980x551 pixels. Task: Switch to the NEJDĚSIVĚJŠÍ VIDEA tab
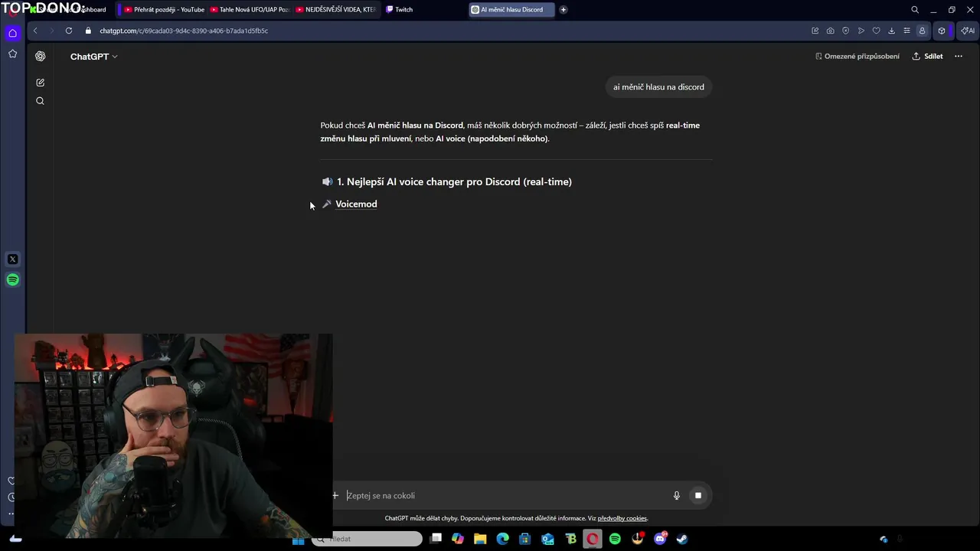[335, 9]
